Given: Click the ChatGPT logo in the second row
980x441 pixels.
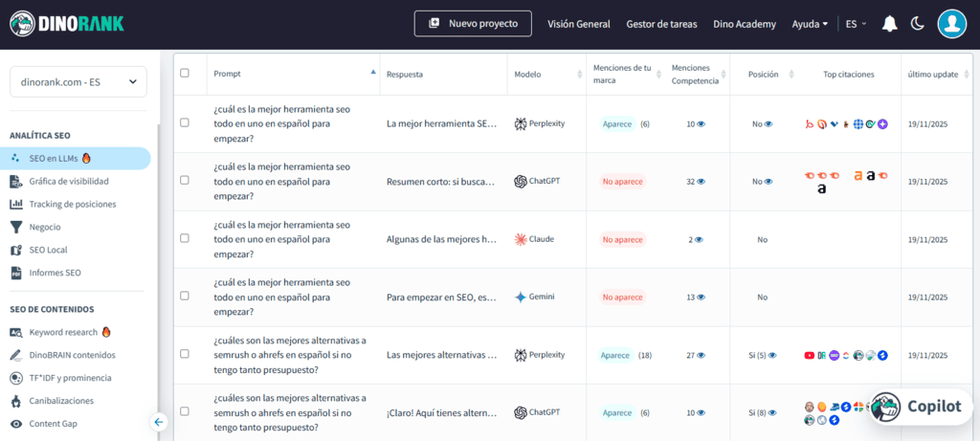Looking at the screenshot, I should click(520, 182).
